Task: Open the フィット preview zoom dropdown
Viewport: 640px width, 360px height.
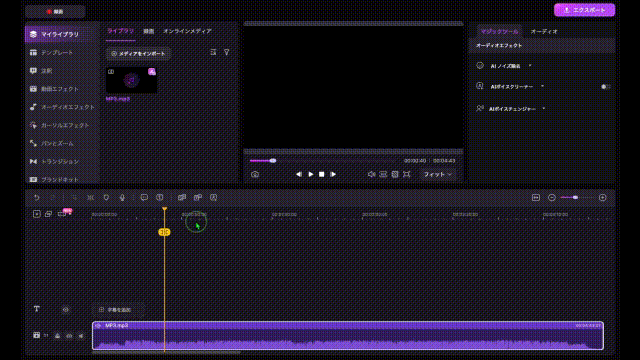Action: 438,174
